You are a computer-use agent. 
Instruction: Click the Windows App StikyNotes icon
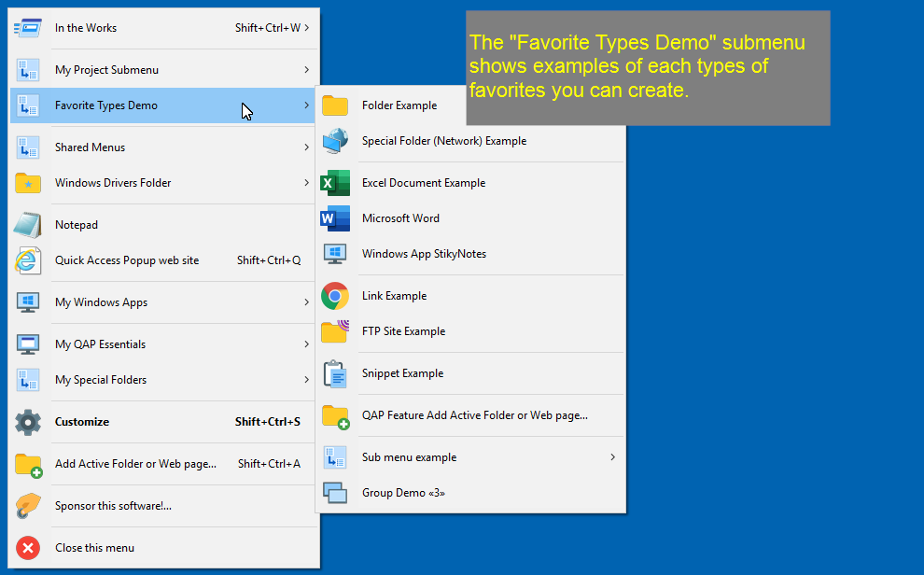pyautogui.click(x=335, y=254)
